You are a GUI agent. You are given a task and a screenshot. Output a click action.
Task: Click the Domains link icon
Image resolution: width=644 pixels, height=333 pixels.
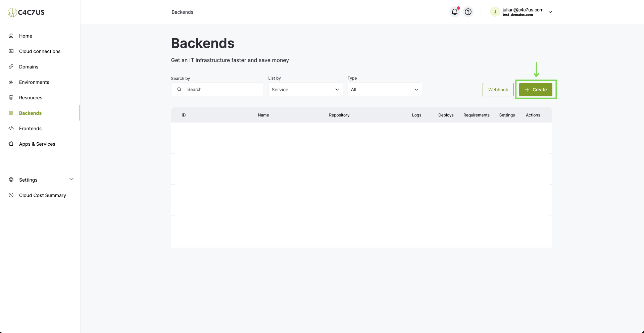[x=11, y=66]
